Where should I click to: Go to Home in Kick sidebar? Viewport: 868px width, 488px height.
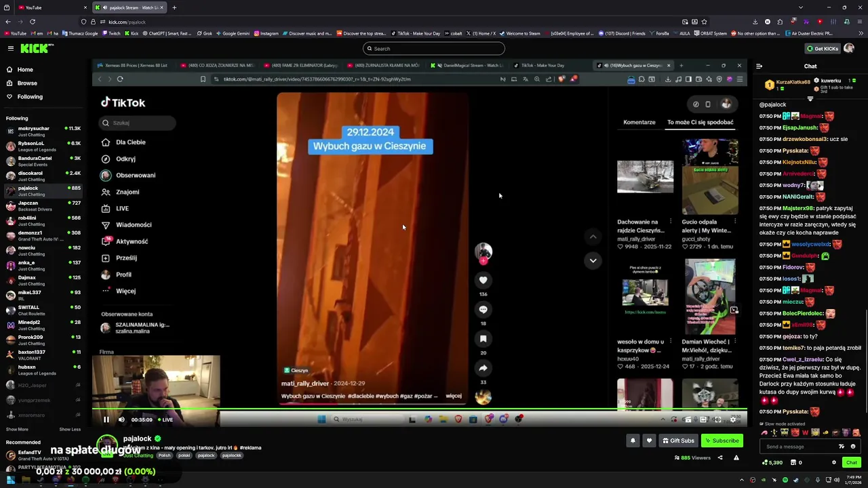click(x=25, y=69)
